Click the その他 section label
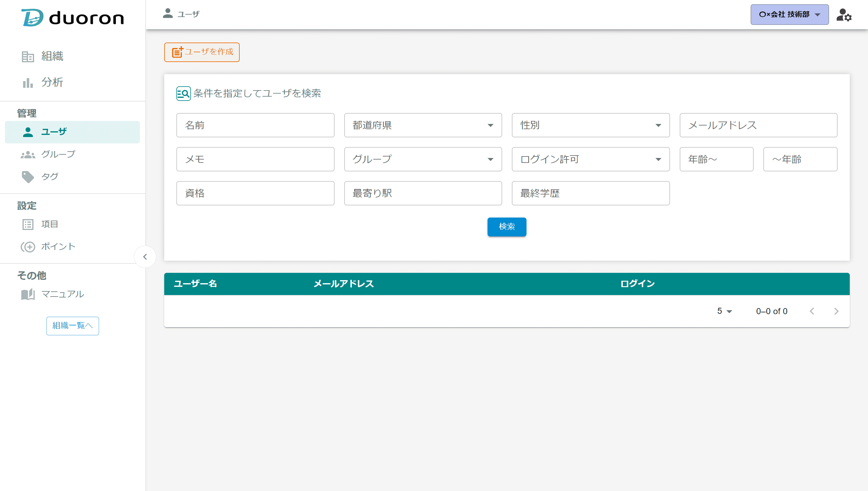 pyautogui.click(x=31, y=276)
